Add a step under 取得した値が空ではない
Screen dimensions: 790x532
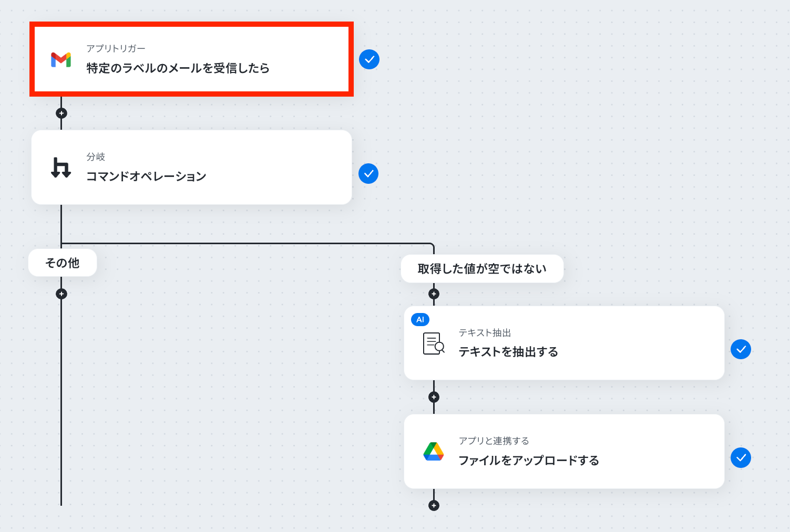(434, 294)
